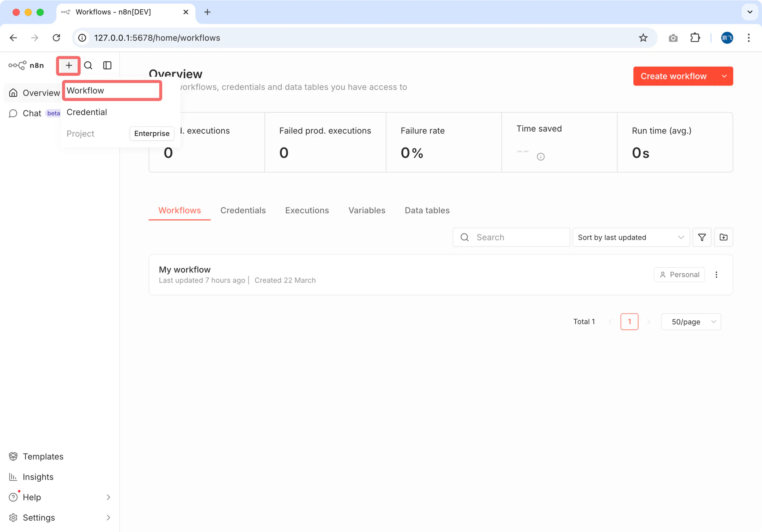Open the workflow named My workflow
Viewport: 762px width, 532px height.
click(x=185, y=269)
